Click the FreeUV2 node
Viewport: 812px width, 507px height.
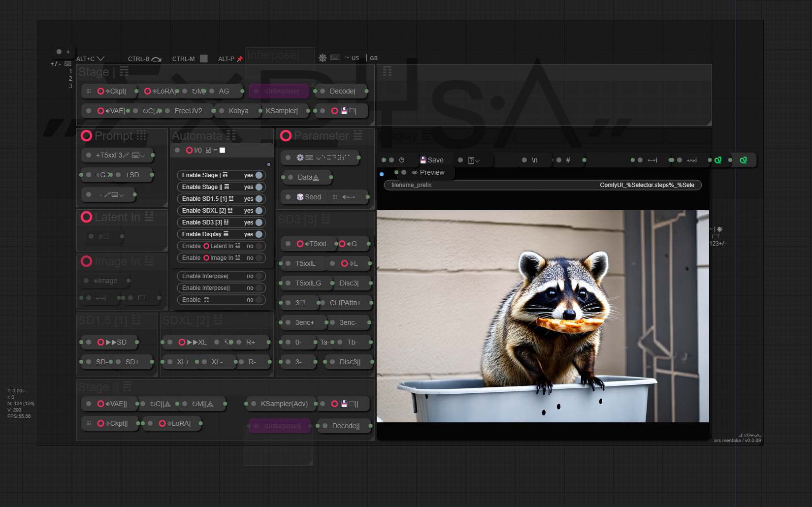(189, 111)
